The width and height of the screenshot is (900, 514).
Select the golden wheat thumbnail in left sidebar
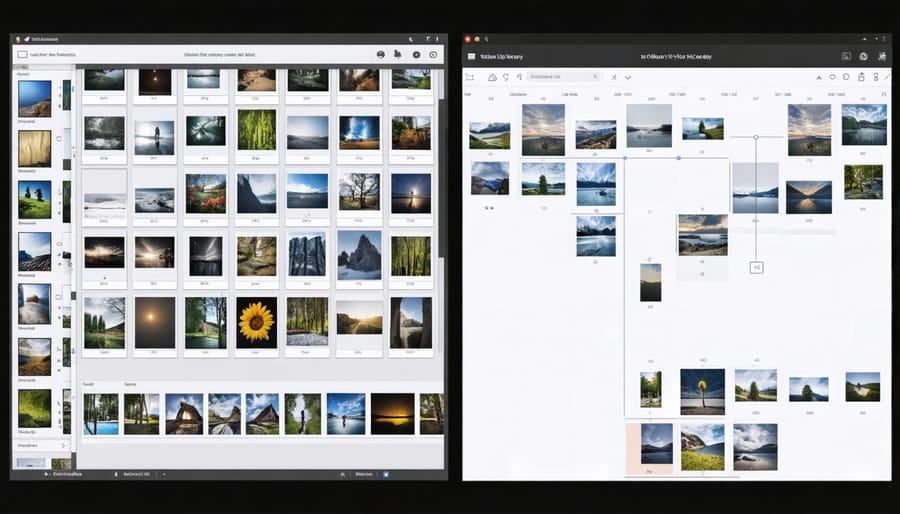34,149
